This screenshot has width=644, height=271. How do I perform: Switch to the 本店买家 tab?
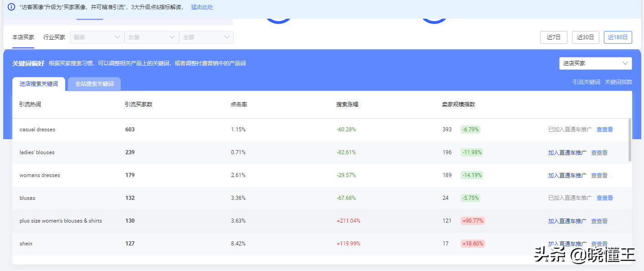point(23,37)
